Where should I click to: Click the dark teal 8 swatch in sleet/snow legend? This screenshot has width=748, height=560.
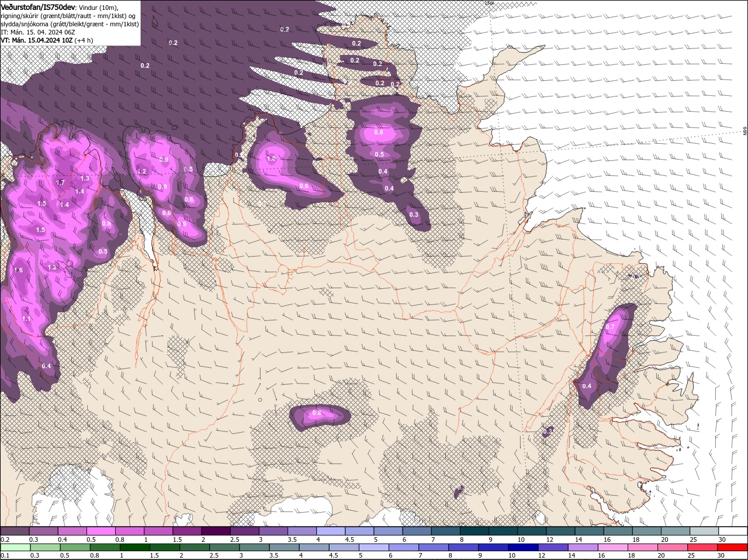[475, 531]
